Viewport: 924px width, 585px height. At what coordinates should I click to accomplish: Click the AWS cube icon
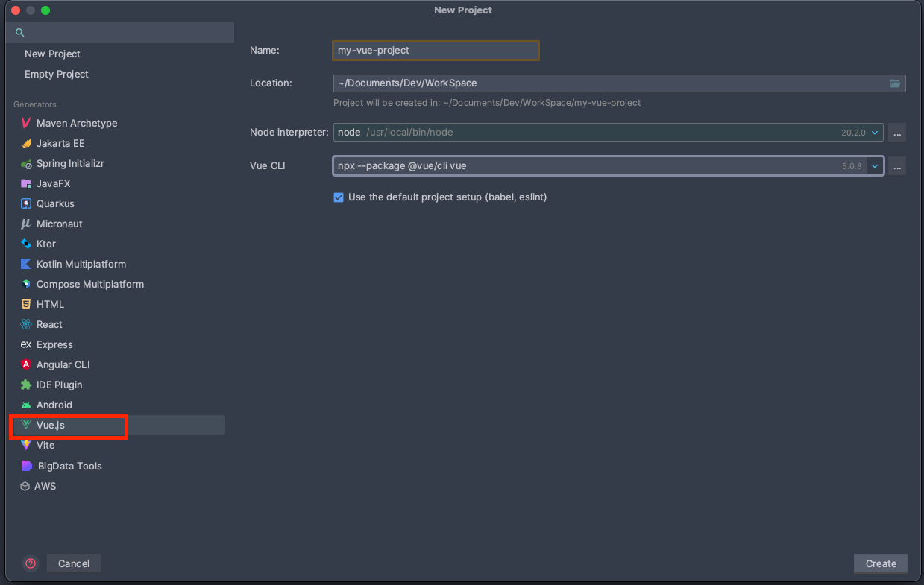(x=25, y=486)
